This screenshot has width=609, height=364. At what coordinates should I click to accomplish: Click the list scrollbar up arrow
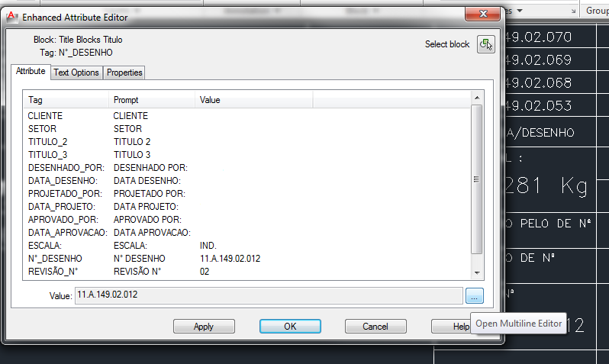pyautogui.click(x=477, y=98)
